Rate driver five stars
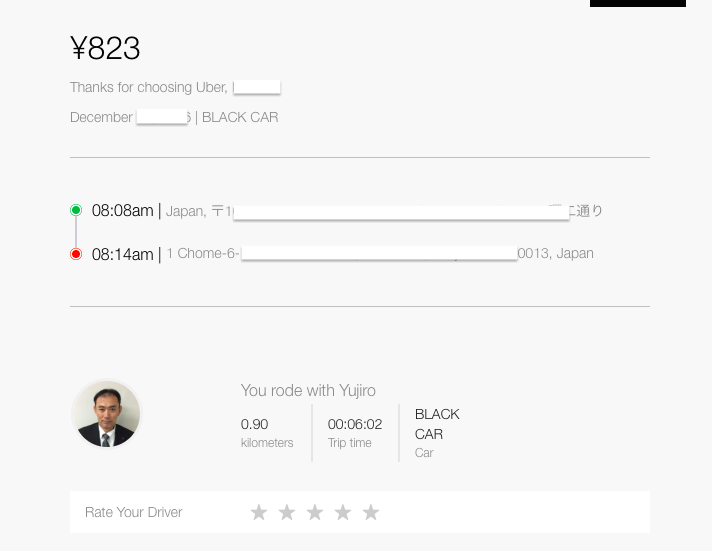 (x=371, y=512)
